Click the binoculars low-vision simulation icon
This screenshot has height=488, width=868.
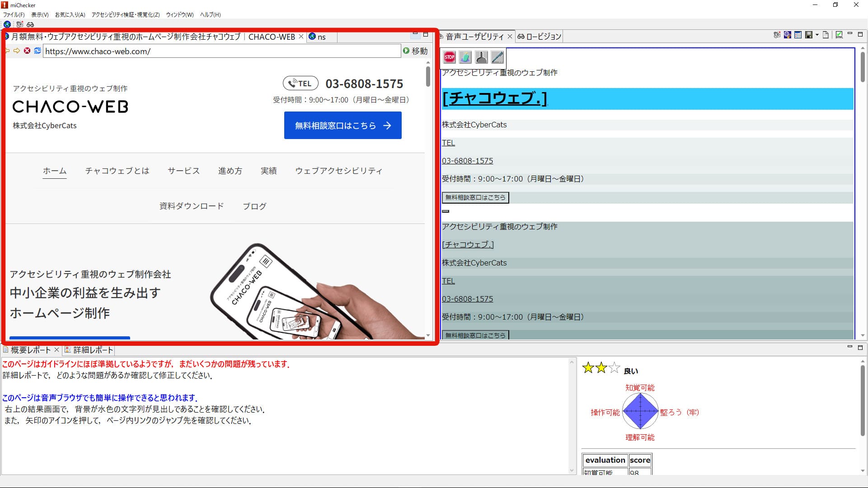click(30, 25)
